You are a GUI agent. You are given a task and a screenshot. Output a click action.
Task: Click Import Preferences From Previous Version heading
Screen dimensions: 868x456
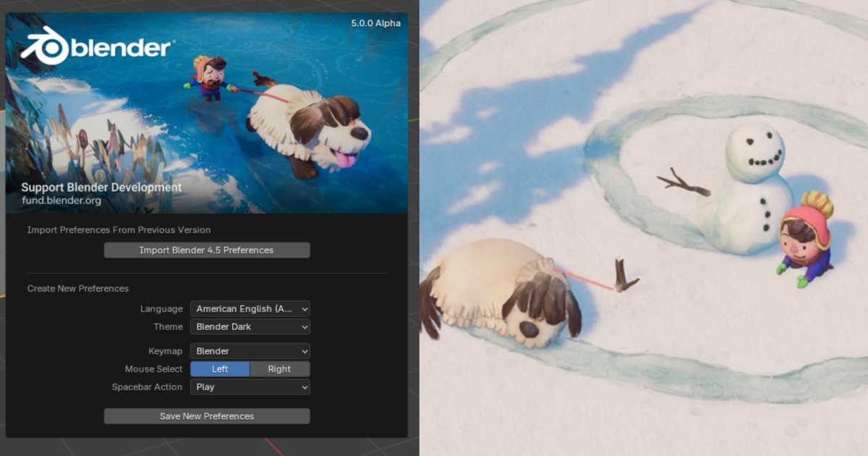(x=119, y=230)
